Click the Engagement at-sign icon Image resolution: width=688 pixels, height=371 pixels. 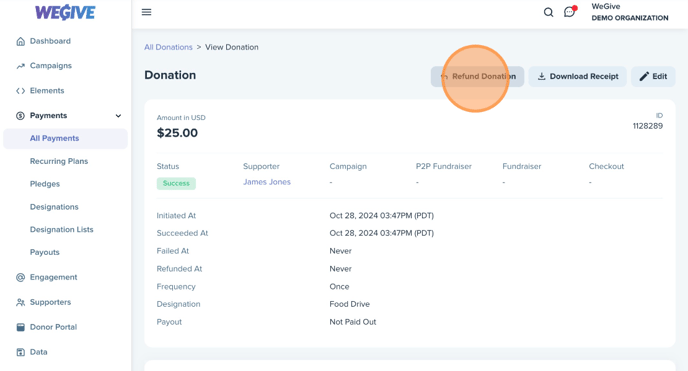[21, 278]
